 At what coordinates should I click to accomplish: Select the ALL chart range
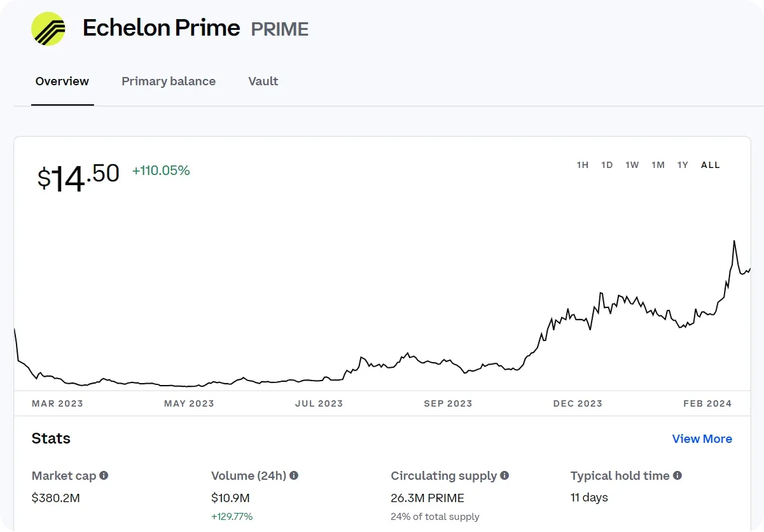pyautogui.click(x=711, y=165)
